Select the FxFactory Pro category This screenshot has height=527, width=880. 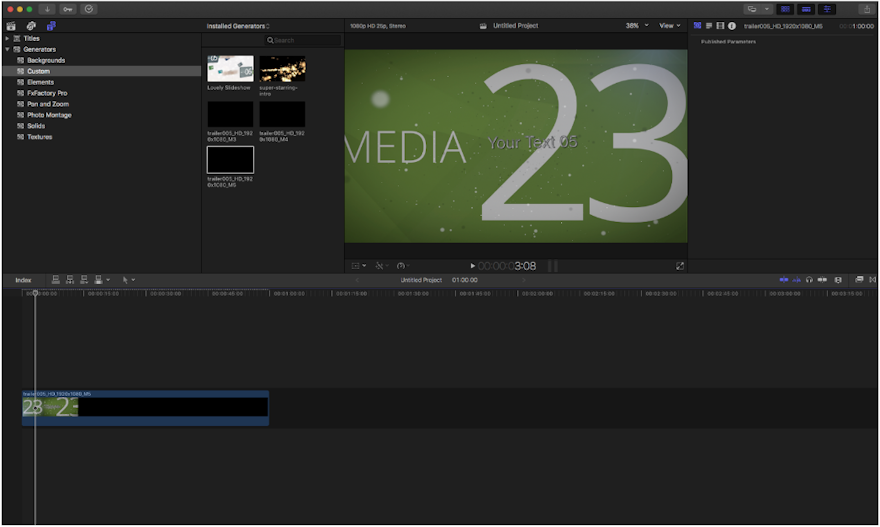[x=47, y=93]
